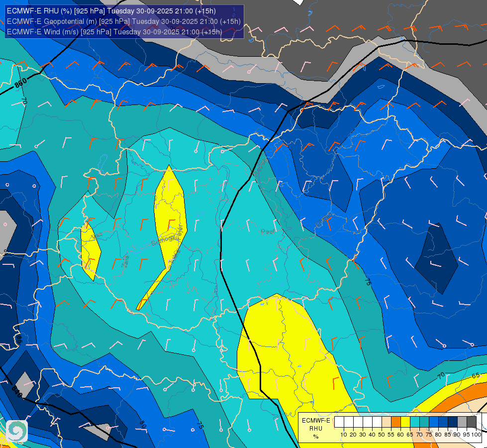Click the '10' tick label in the legend
This screenshot has height=448, width=487.
344,435
